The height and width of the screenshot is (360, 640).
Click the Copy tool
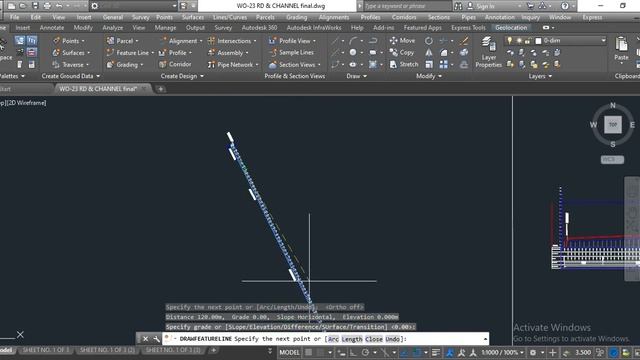click(402, 52)
